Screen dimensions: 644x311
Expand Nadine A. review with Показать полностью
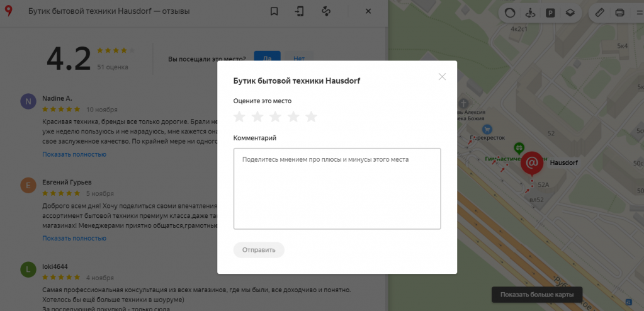pyautogui.click(x=74, y=154)
